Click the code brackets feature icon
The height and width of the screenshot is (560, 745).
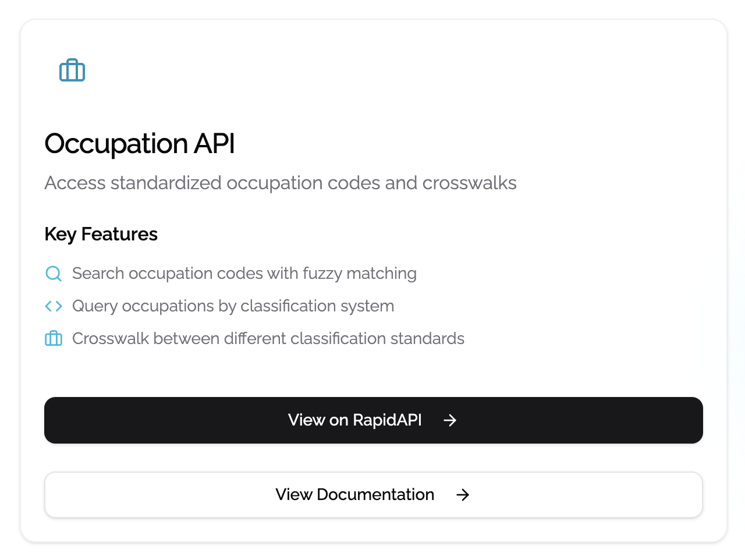tap(54, 306)
